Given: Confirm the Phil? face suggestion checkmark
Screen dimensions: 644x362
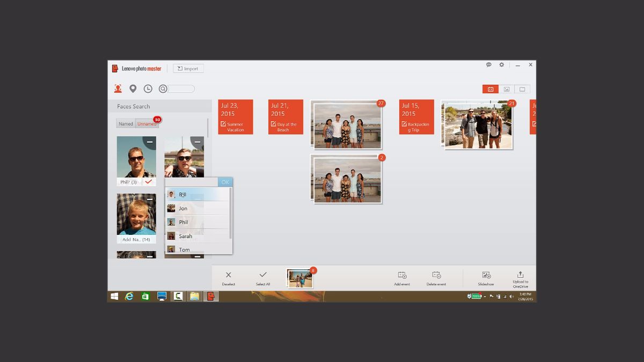Looking at the screenshot, I should 149,182.
